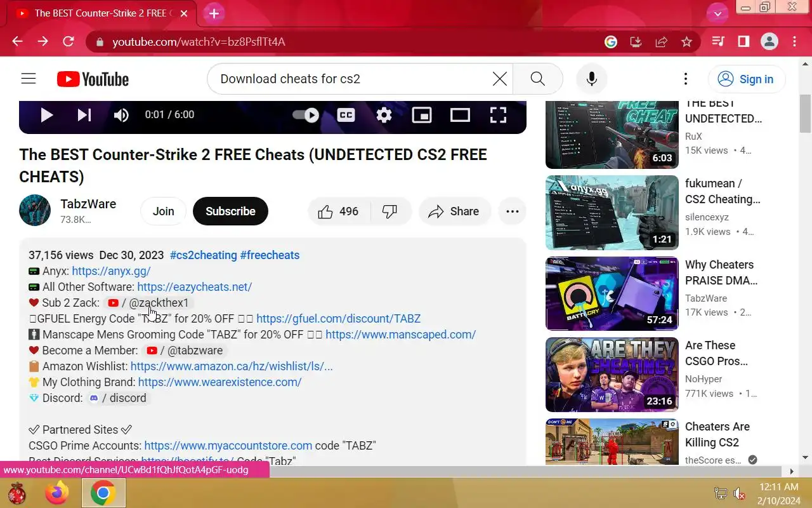Open 'Cheaters Are Killing CS2' title
This screenshot has height=508, width=812.
coord(717,434)
